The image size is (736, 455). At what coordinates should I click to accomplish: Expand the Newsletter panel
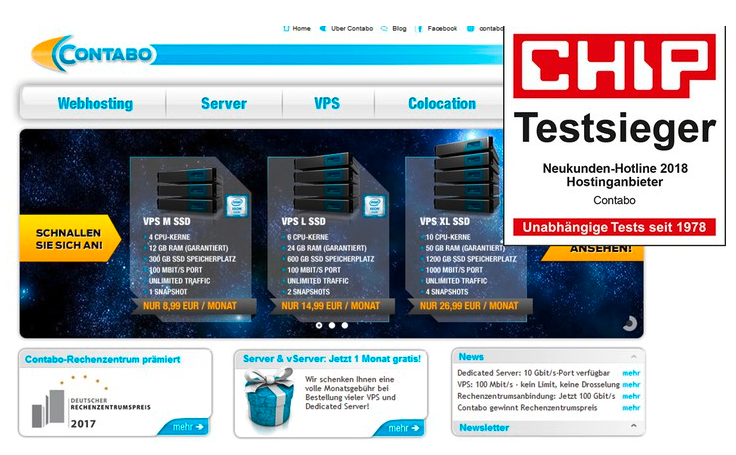pyautogui.click(x=633, y=428)
